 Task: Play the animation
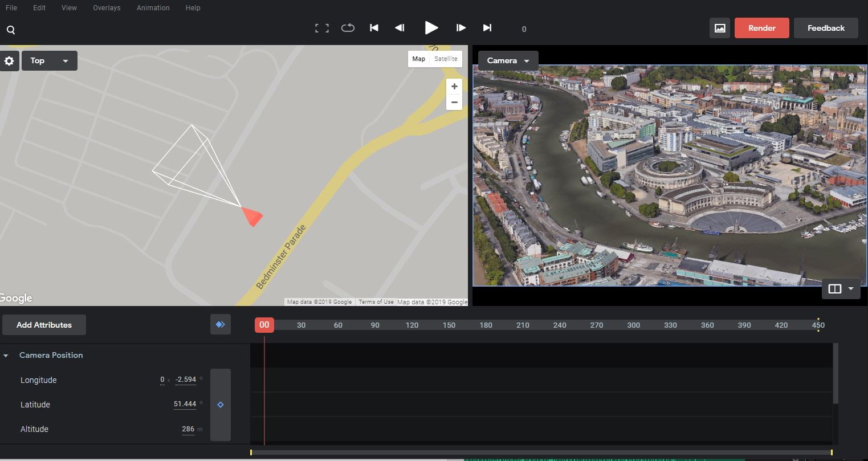pyautogui.click(x=431, y=28)
